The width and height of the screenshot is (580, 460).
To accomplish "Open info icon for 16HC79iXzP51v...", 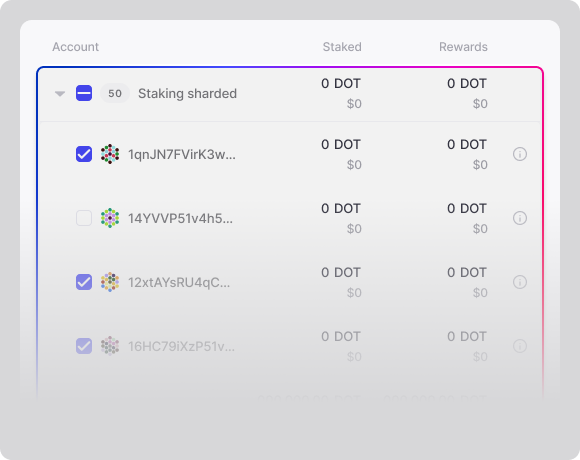I will coord(520,346).
